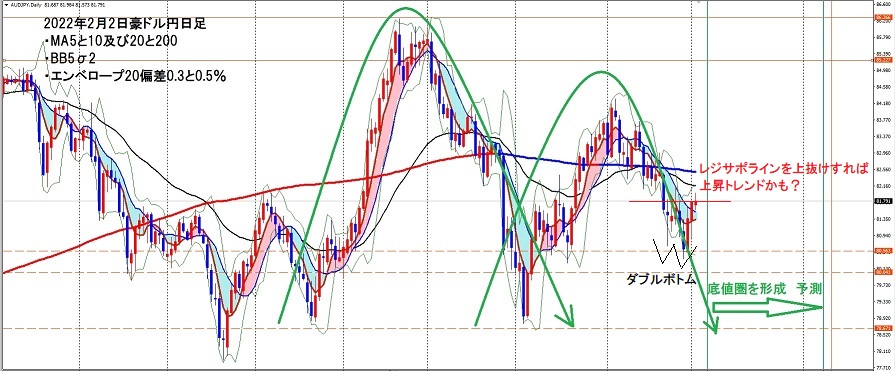Click the lowest orange price tag near 78.6
The width and height of the screenshot is (895, 371).
pos(883,328)
